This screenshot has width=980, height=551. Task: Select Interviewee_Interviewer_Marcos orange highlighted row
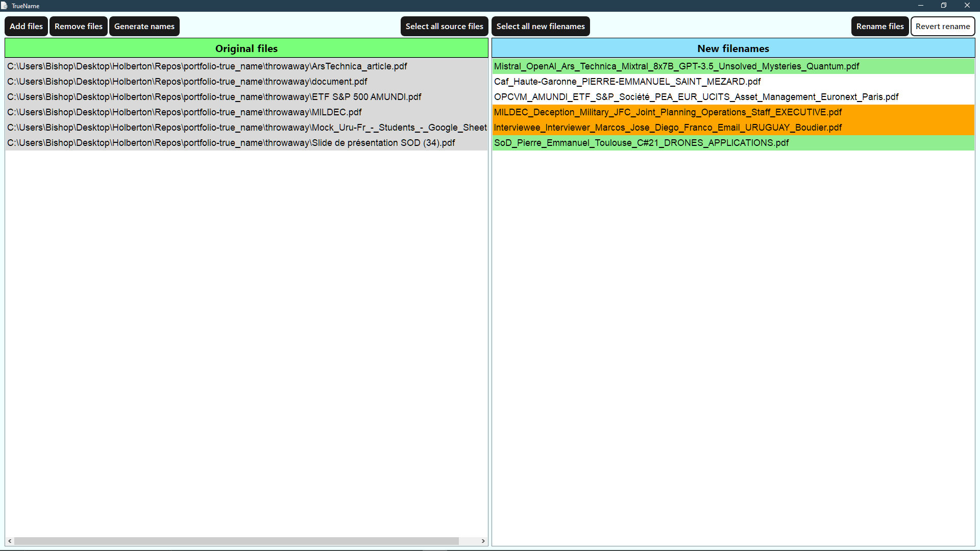(733, 127)
